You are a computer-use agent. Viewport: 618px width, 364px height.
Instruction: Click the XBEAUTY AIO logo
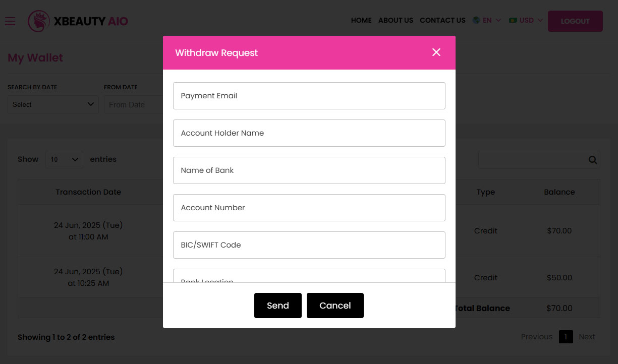click(x=78, y=21)
